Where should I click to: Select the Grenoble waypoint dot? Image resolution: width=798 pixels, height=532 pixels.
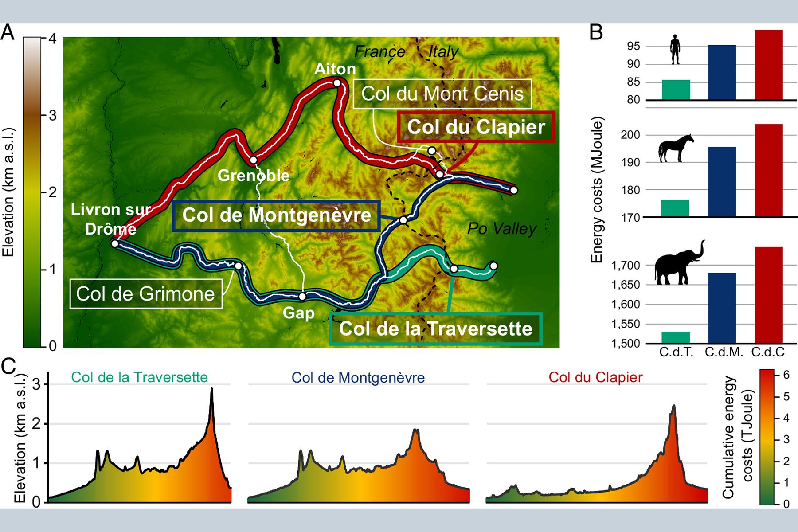click(253, 160)
